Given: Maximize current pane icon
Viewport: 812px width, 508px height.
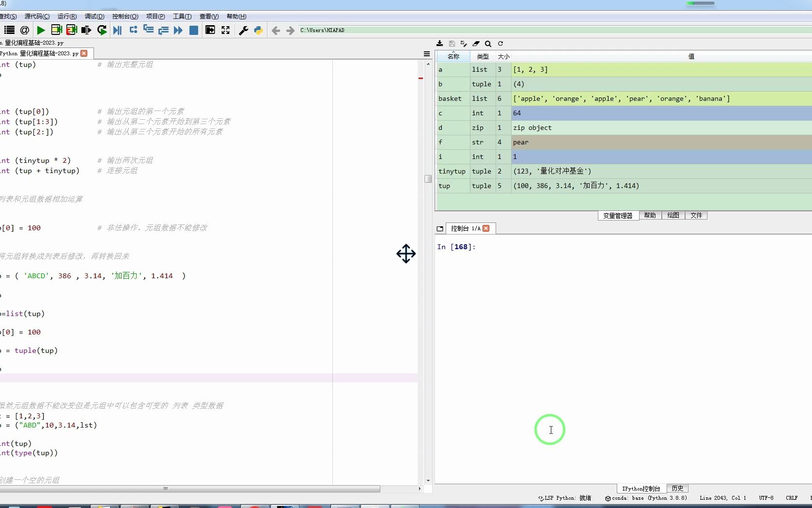Looking at the screenshot, I should click(x=210, y=30).
